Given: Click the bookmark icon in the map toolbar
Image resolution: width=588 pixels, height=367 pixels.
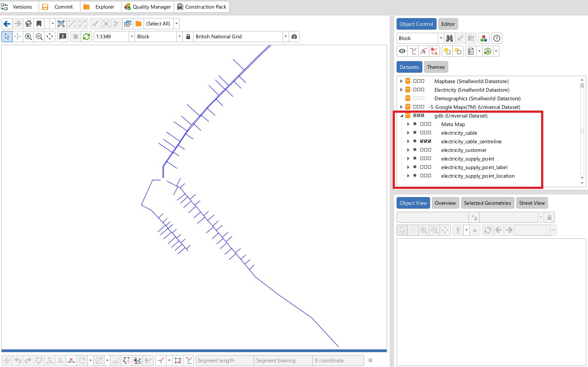Looking at the screenshot, I should [x=39, y=24].
